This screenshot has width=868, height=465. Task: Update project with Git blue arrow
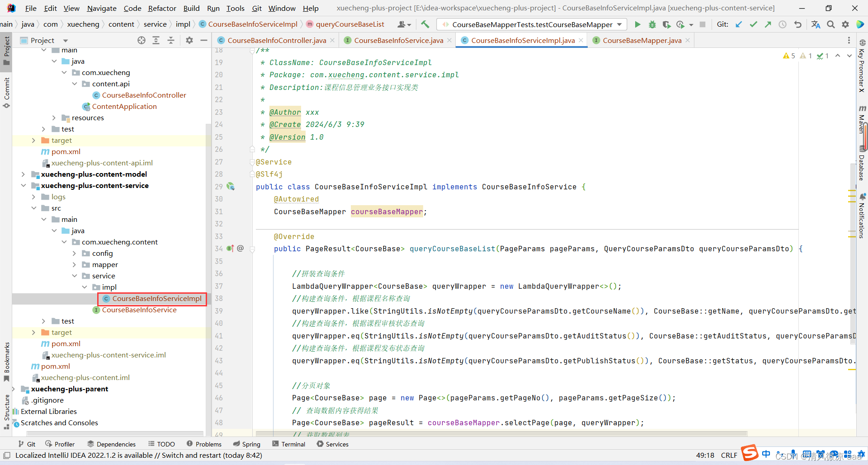[739, 24]
